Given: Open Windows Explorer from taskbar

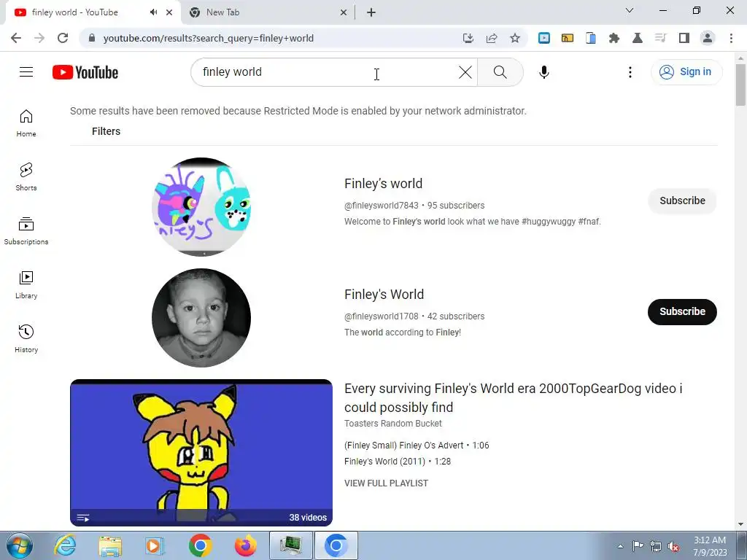Looking at the screenshot, I should tap(110, 545).
